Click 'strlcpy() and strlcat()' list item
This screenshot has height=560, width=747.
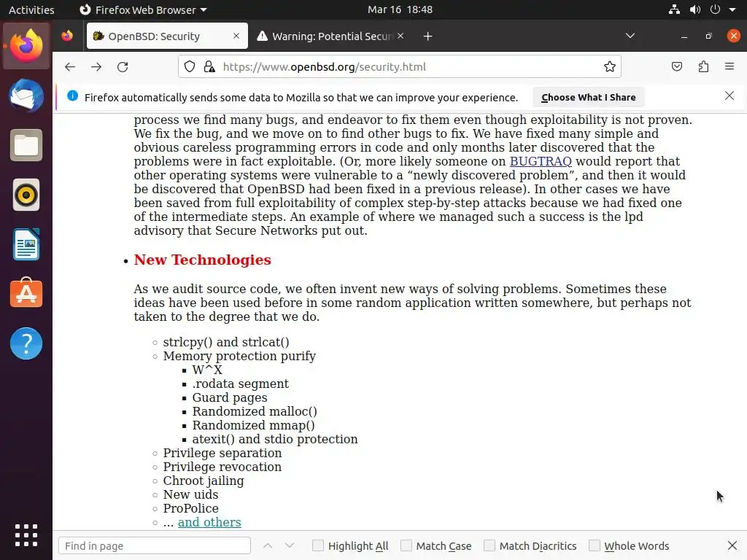pyautogui.click(x=226, y=343)
